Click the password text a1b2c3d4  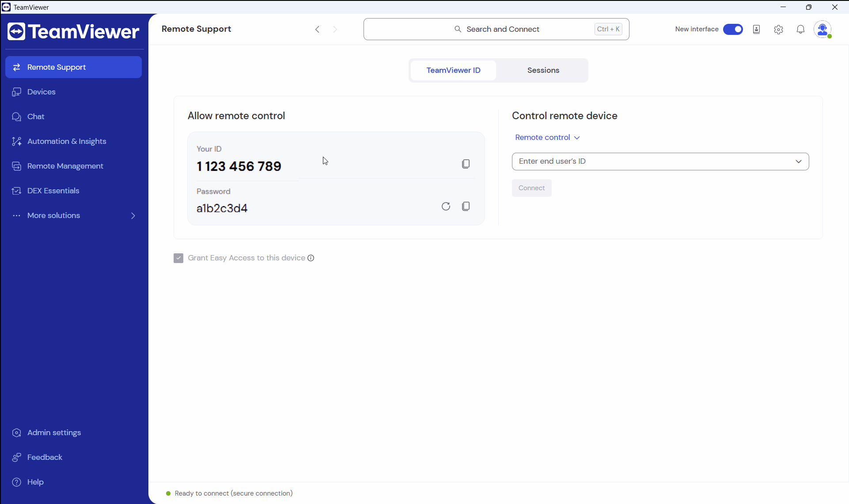[x=222, y=208]
